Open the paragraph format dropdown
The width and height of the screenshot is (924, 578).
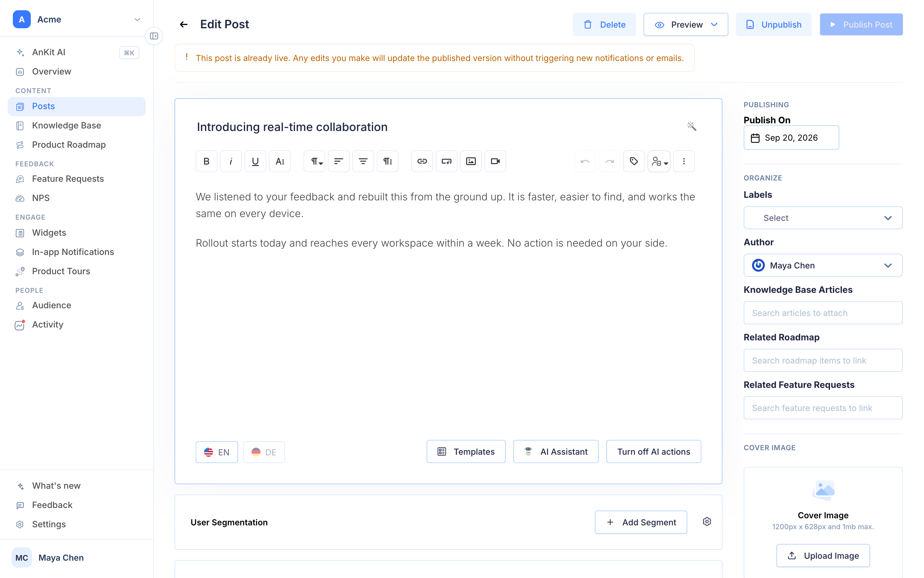pos(314,161)
